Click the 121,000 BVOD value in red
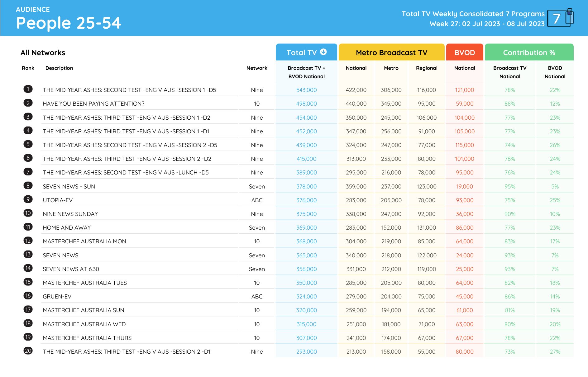The height and width of the screenshot is (377, 588). point(464,90)
